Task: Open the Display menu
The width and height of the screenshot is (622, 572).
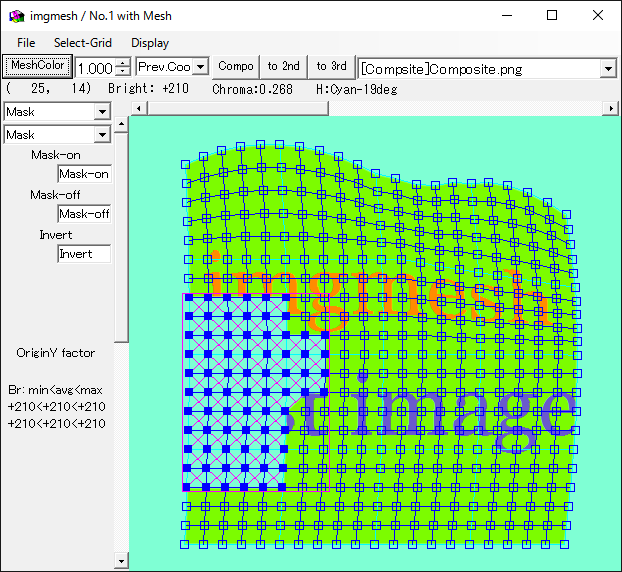Action: tap(150, 43)
